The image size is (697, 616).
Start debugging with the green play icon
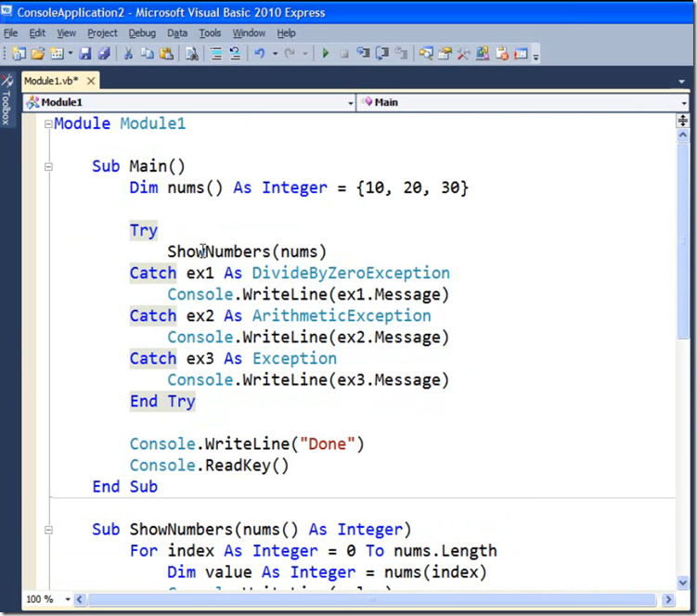tap(325, 54)
